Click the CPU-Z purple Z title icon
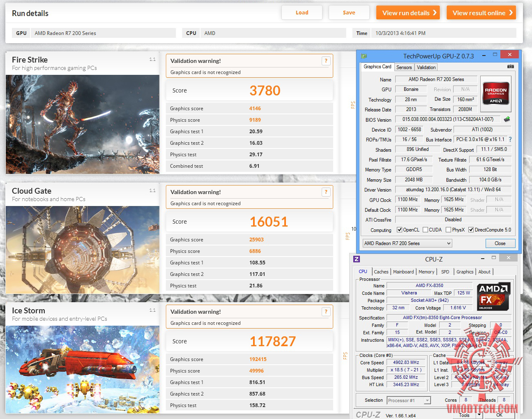Viewport: 532px width, 419px height. (x=357, y=259)
